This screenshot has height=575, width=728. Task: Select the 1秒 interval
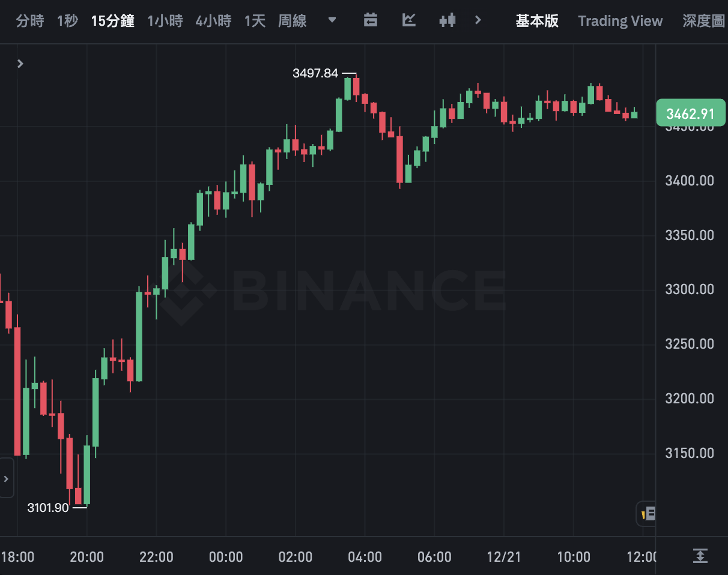[67, 21]
